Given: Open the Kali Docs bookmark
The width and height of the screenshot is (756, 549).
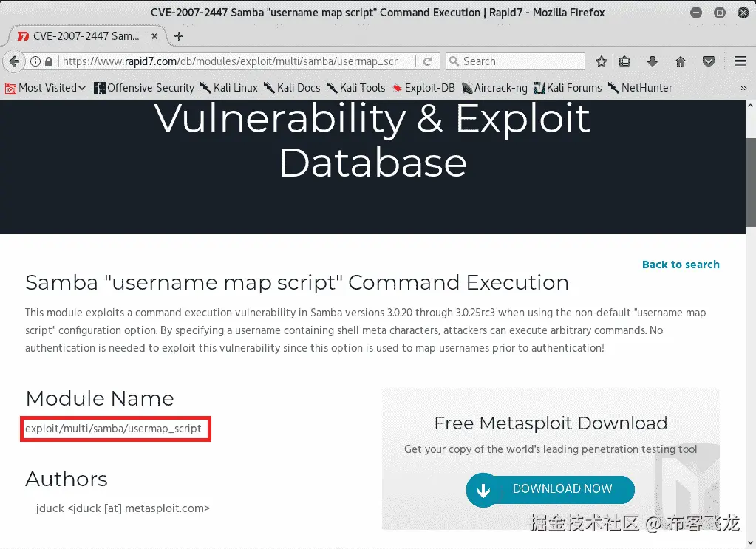Looking at the screenshot, I should 292,88.
